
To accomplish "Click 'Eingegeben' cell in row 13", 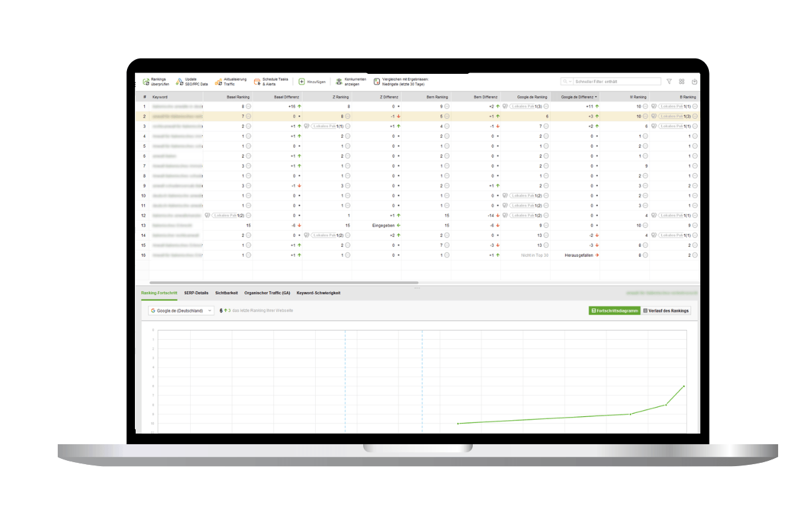I will click(x=383, y=225).
